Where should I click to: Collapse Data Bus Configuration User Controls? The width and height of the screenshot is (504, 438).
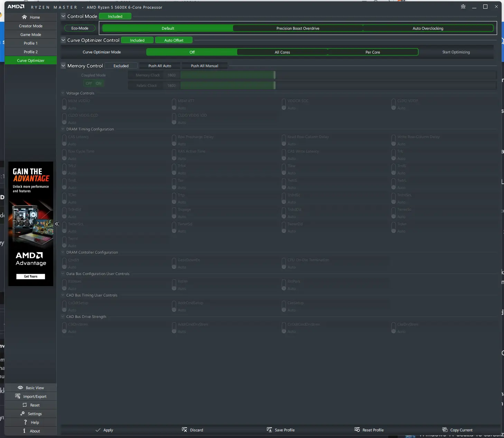tap(63, 274)
